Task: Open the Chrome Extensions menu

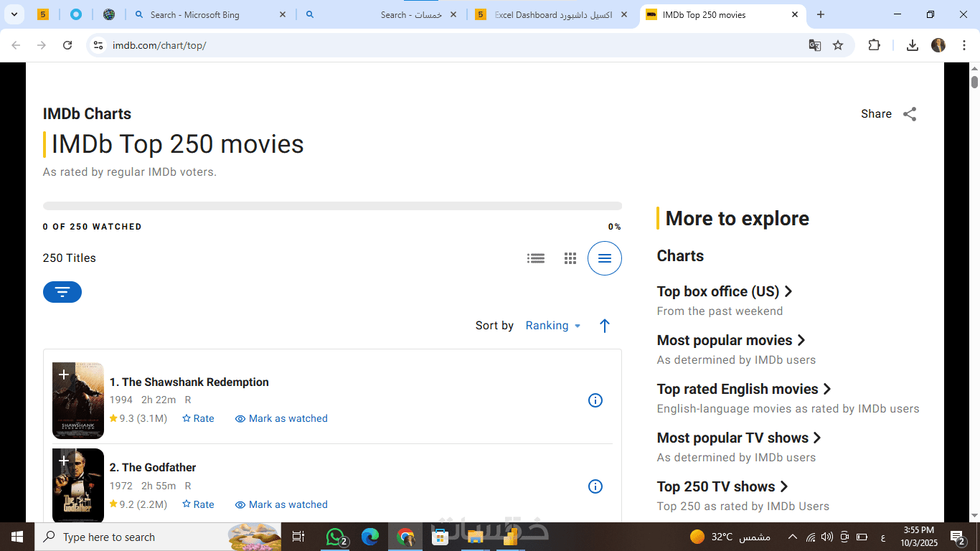Action: pyautogui.click(x=874, y=45)
